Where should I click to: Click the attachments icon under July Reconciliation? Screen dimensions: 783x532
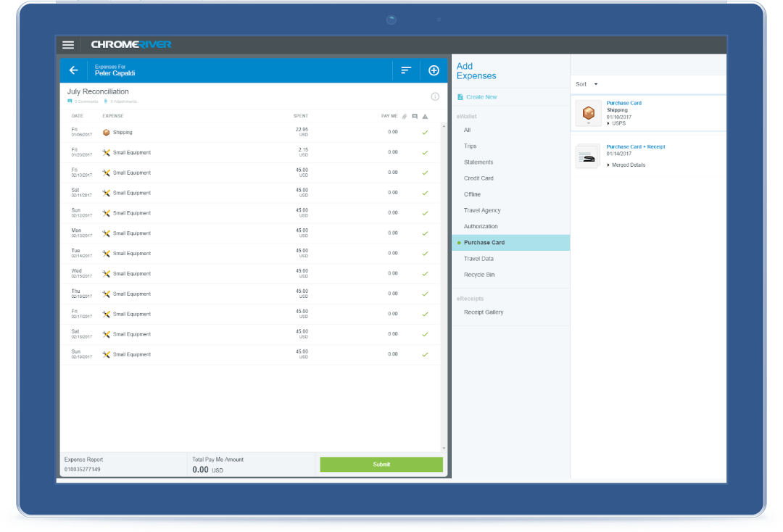105,101
